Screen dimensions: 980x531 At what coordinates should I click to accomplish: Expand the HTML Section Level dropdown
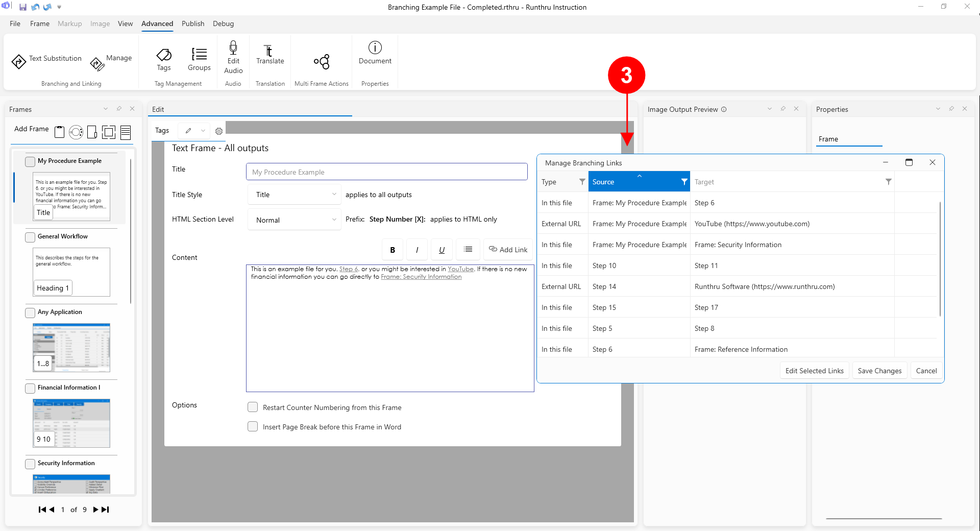click(294, 220)
